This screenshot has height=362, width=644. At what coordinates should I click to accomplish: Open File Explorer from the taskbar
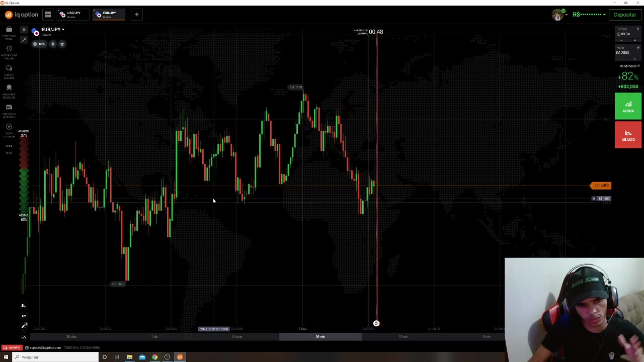click(129, 357)
